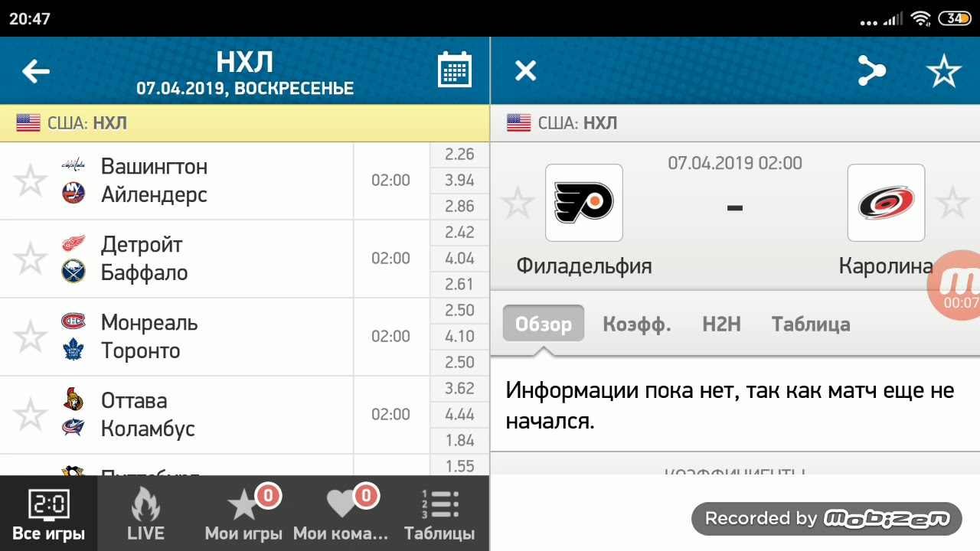Go back using the left arrow

point(35,71)
